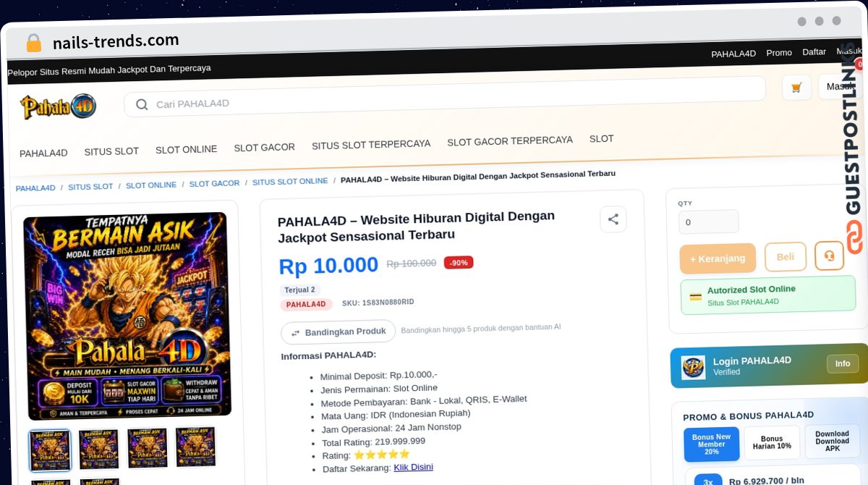Viewport: 868px width, 485px height.
Task: Select Bonus New Member 20% promo
Action: [x=711, y=444]
